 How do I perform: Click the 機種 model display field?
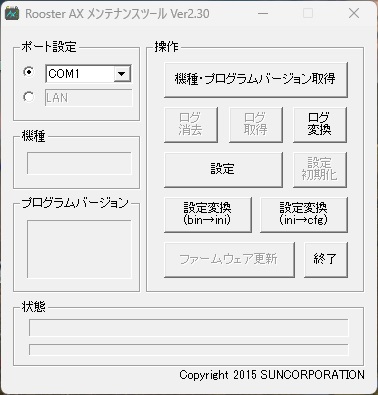(x=79, y=163)
